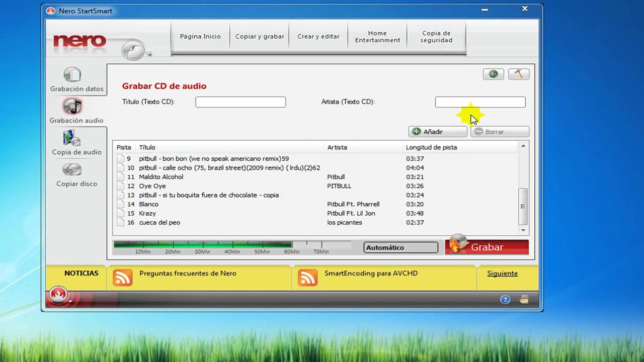
Task: Click the track list scroll up arrow
Action: (523, 146)
